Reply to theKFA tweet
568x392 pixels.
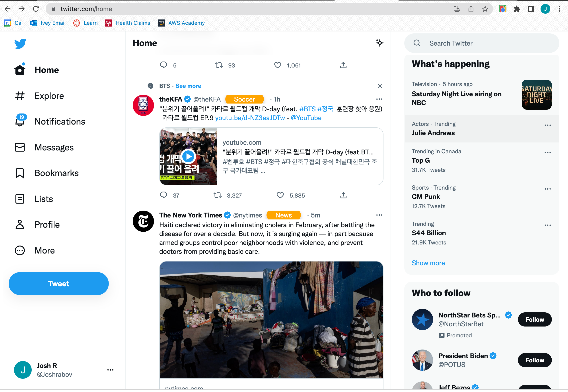163,195
